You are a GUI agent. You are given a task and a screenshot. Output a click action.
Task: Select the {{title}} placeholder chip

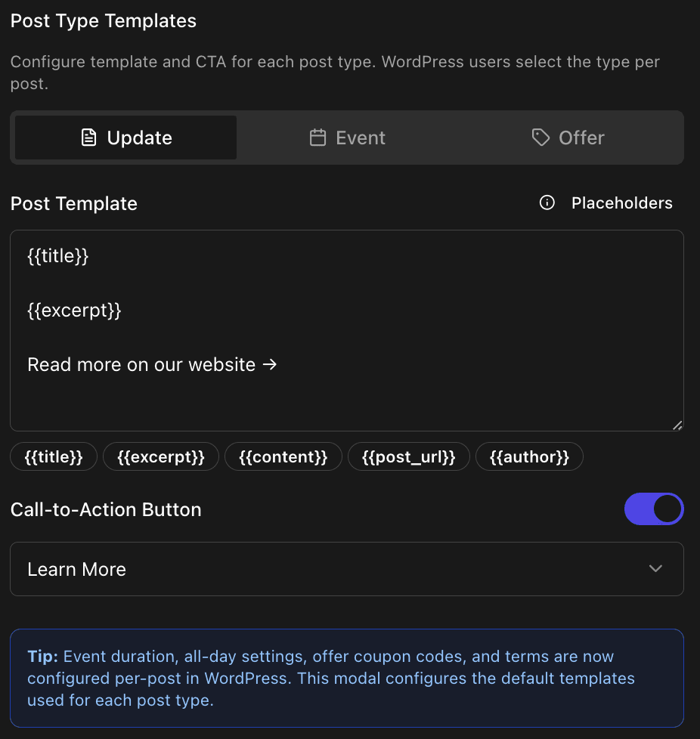coord(53,456)
